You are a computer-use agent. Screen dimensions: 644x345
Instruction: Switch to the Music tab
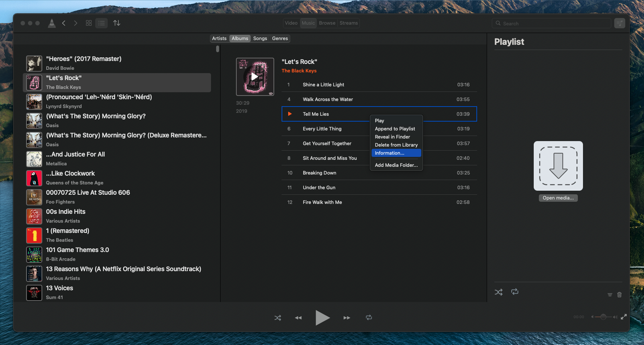[x=308, y=23]
